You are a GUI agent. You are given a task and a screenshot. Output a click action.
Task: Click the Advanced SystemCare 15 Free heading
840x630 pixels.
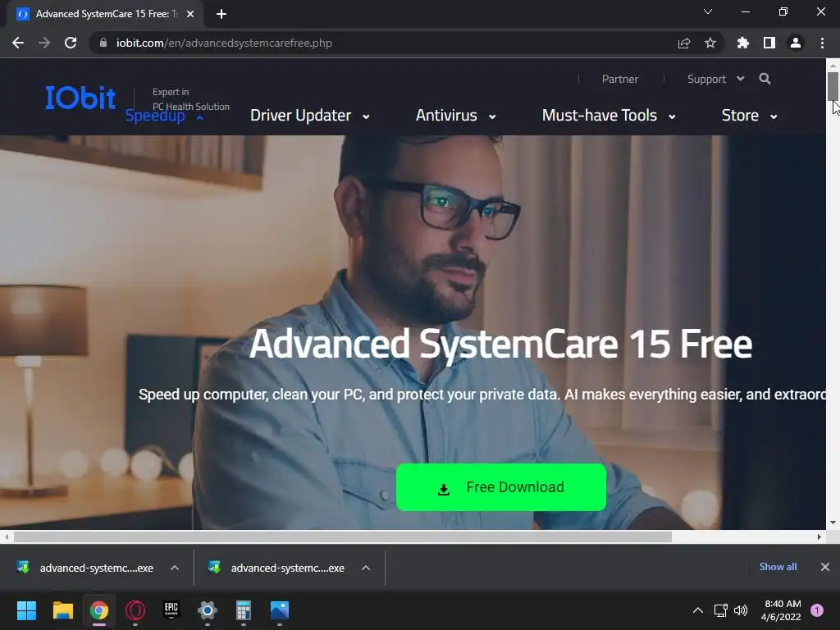point(500,344)
